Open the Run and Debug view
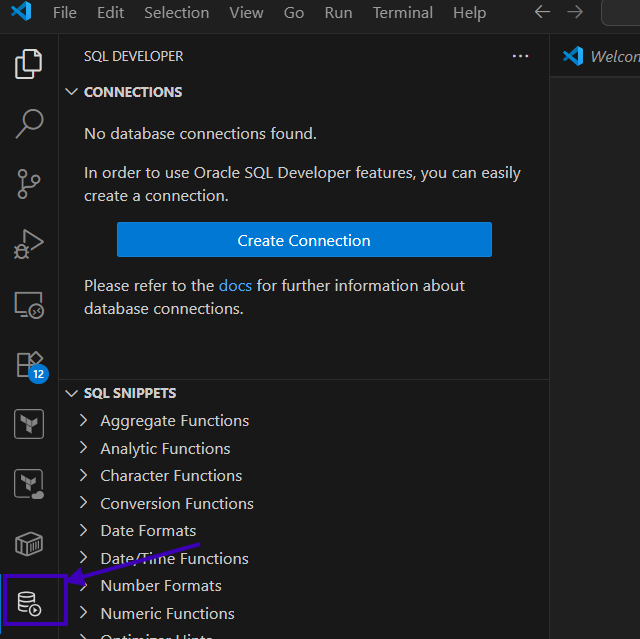 tap(29, 244)
